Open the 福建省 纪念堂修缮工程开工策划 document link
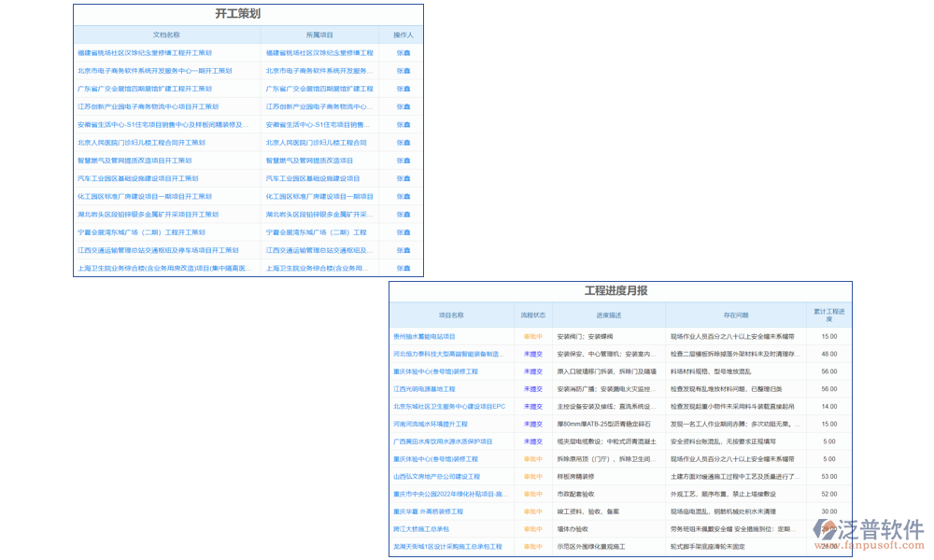This screenshot has height=560, width=934. pos(145,53)
